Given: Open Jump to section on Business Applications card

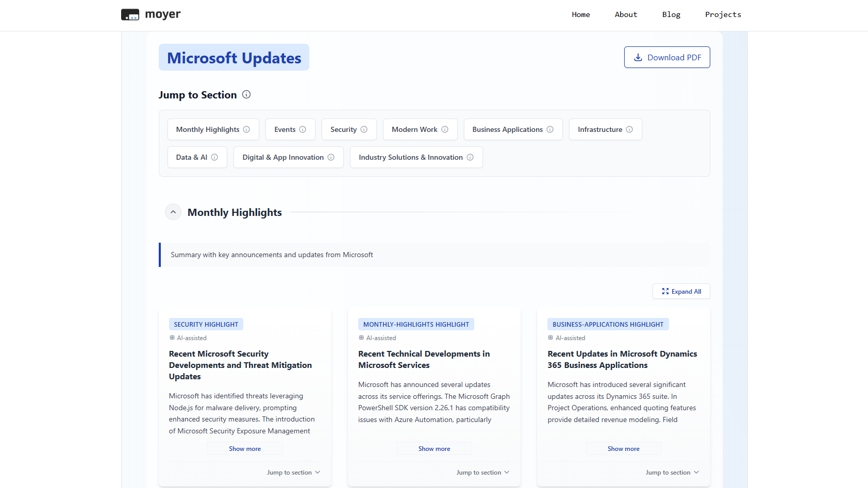Looking at the screenshot, I should pyautogui.click(x=672, y=473).
